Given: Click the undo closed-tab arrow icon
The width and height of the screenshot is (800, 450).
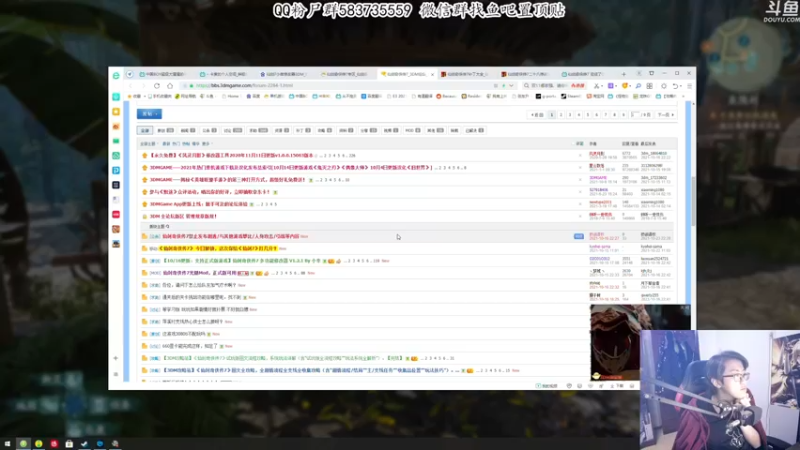Looking at the screenshot, I should 674,86.
